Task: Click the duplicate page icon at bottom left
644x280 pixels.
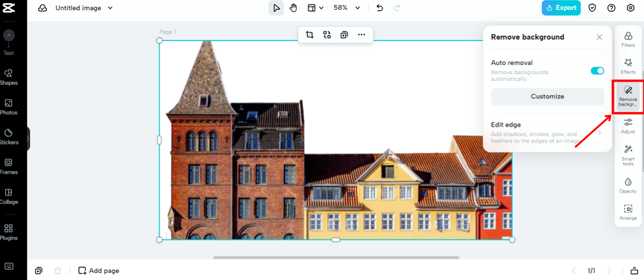Action: [x=39, y=270]
